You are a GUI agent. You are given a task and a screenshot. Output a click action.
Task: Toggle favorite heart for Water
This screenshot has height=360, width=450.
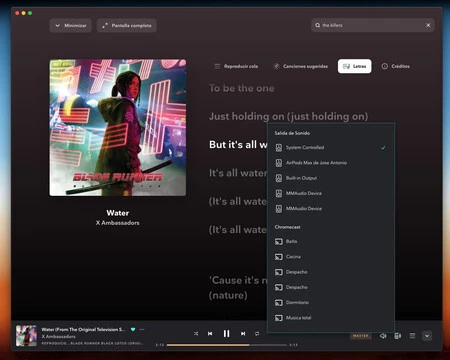[x=133, y=329]
